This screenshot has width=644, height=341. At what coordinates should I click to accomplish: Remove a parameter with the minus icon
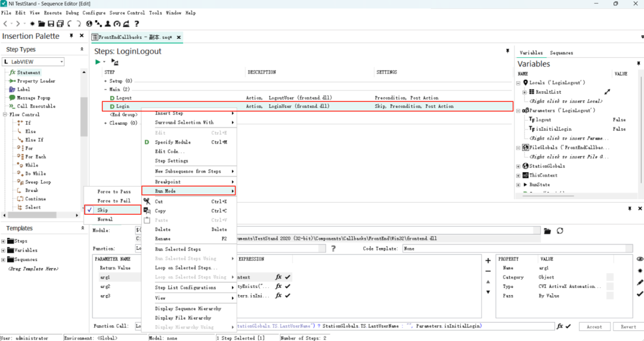(488, 271)
